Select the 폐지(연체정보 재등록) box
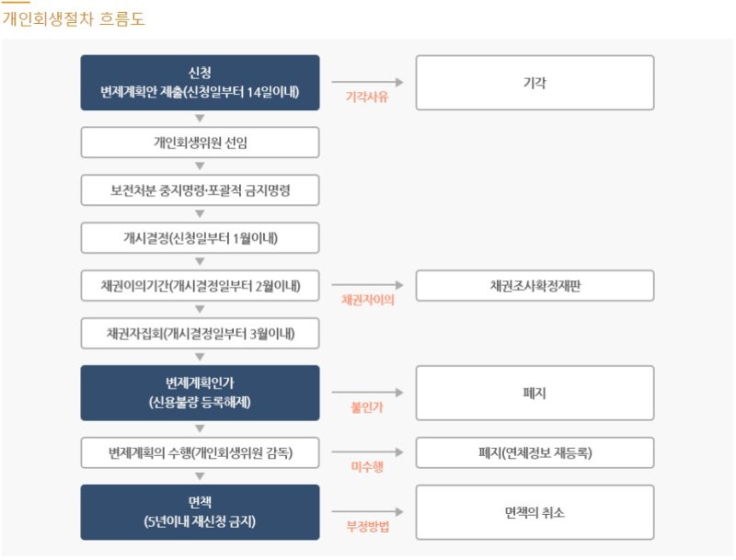Viewport: 736px width, 560px height. [535, 452]
